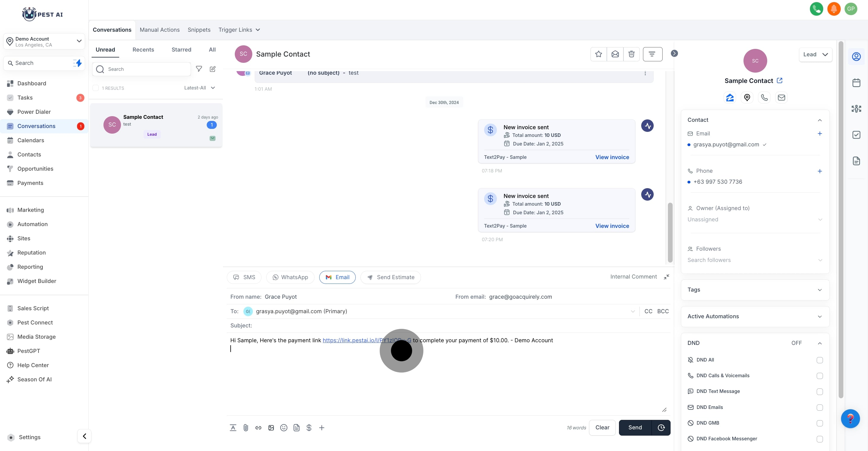Click the paperclip attachment icon in composer
This screenshot has height=451, width=868.
pos(246,428)
